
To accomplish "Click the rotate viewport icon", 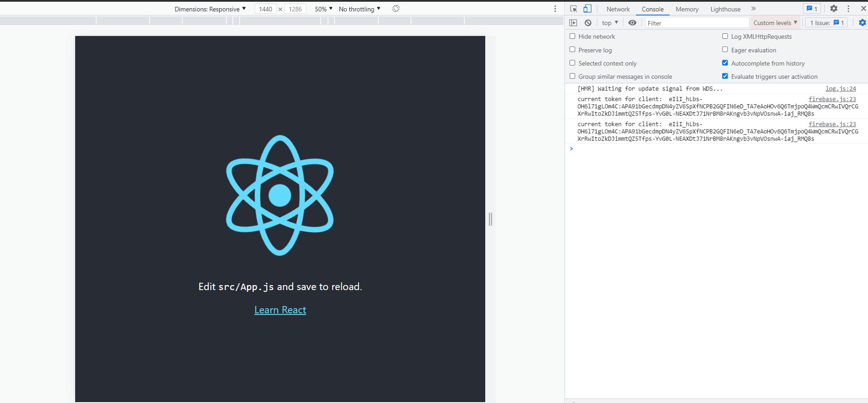I will 396,9.
